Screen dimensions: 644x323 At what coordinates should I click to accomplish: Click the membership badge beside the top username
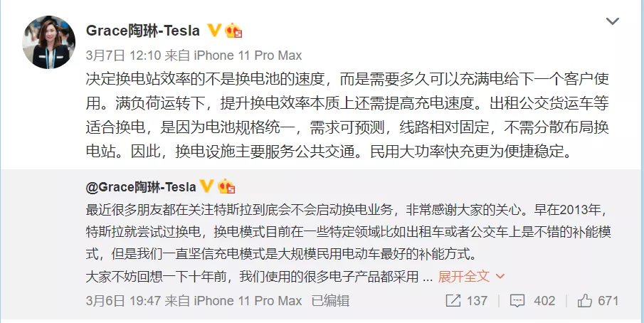point(233,31)
